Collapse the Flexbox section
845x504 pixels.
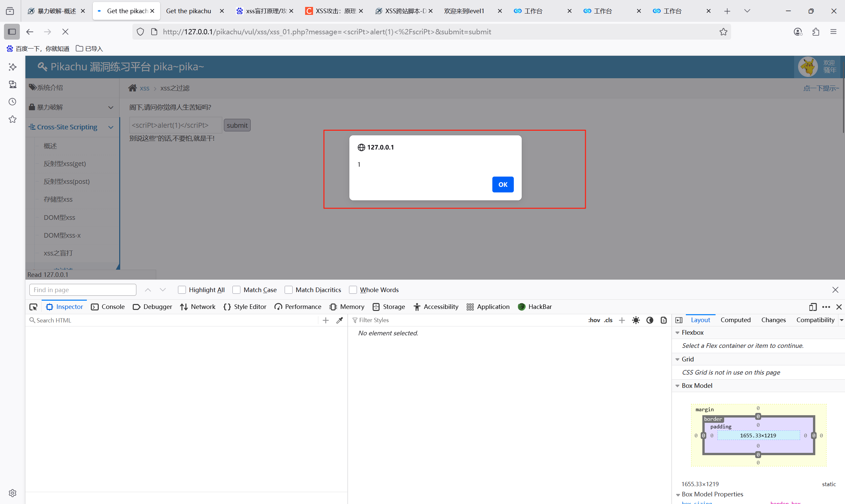tap(677, 332)
